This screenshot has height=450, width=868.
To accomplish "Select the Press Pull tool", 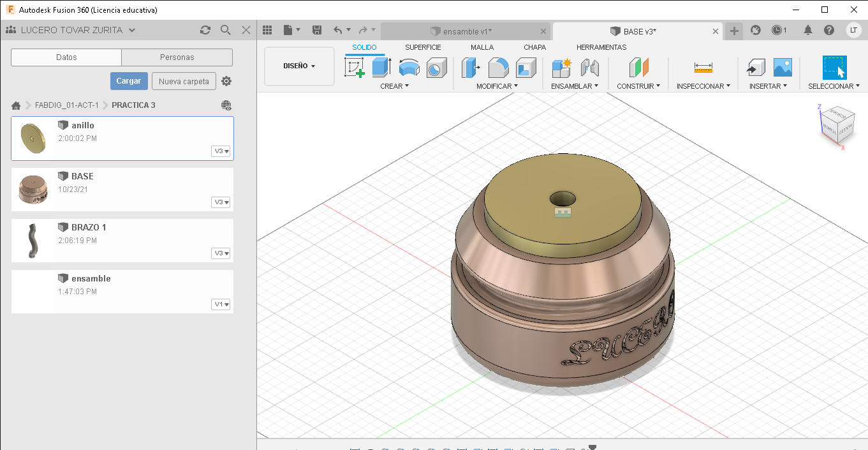I will [471, 68].
